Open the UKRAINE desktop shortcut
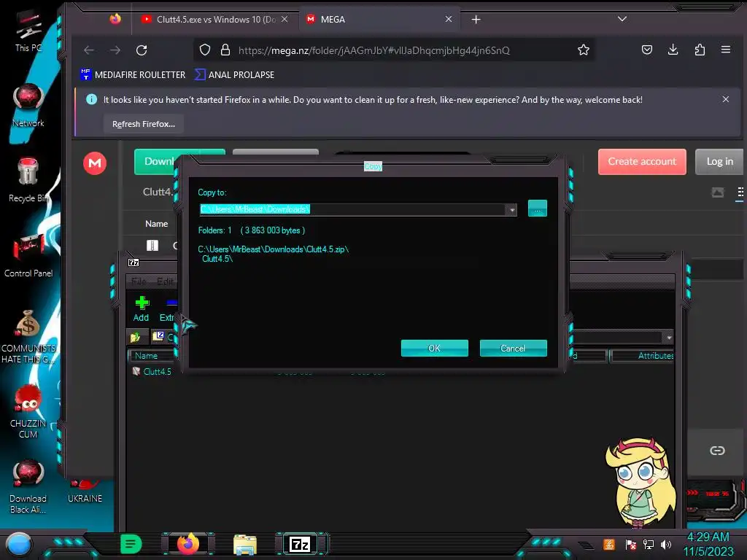747x560 pixels. coord(85,491)
